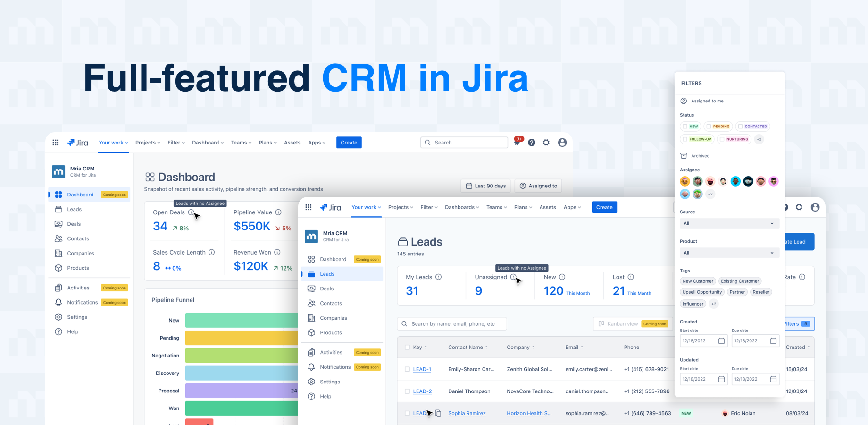
Task: Open the Apps menu
Action: click(x=572, y=207)
